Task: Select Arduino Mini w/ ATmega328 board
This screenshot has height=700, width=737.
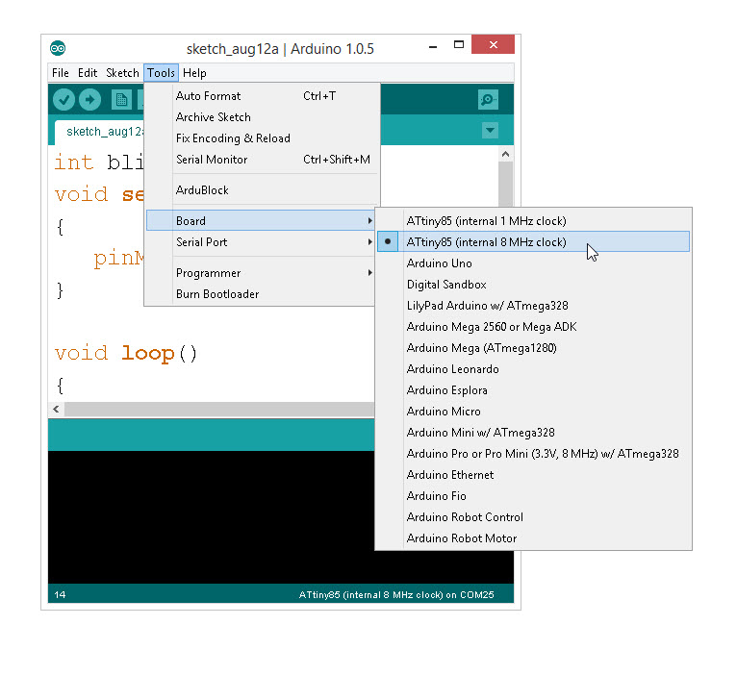Action: [x=533, y=433]
